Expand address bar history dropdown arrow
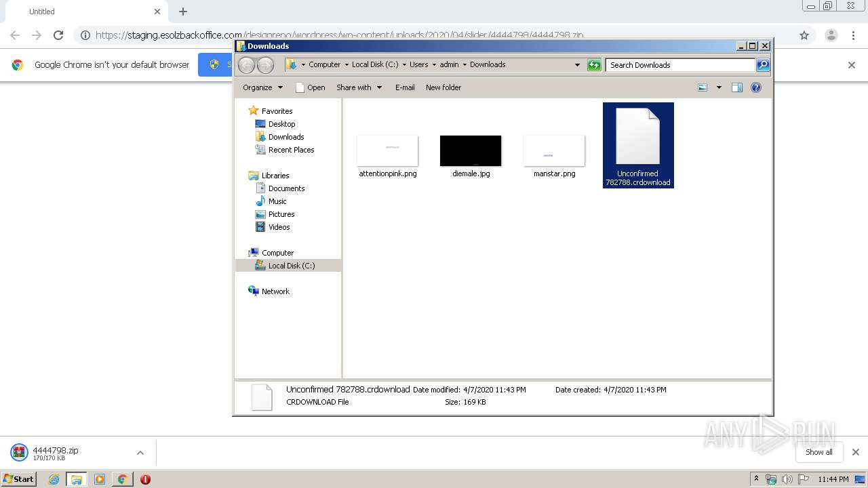 (577, 65)
